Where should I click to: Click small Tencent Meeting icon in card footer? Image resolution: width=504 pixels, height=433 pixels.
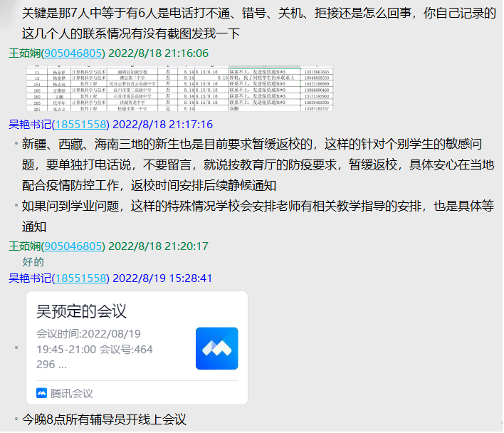[41, 393]
